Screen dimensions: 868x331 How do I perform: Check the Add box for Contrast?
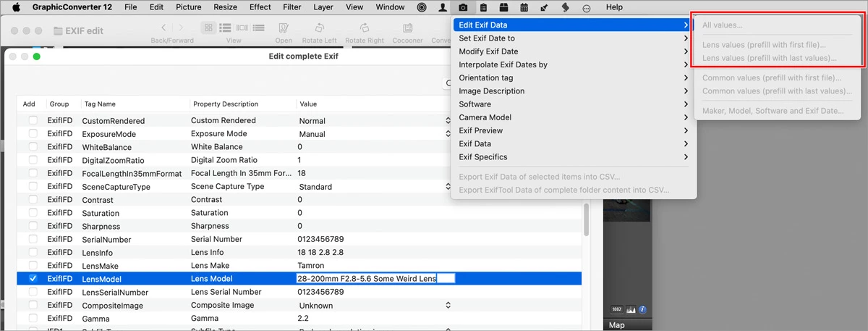(x=33, y=200)
